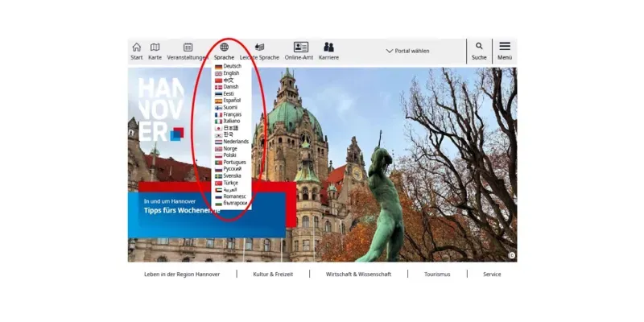This screenshot has height=322, width=644.
Task: Open Leben in der Region Hannover
Action: click(x=182, y=274)
